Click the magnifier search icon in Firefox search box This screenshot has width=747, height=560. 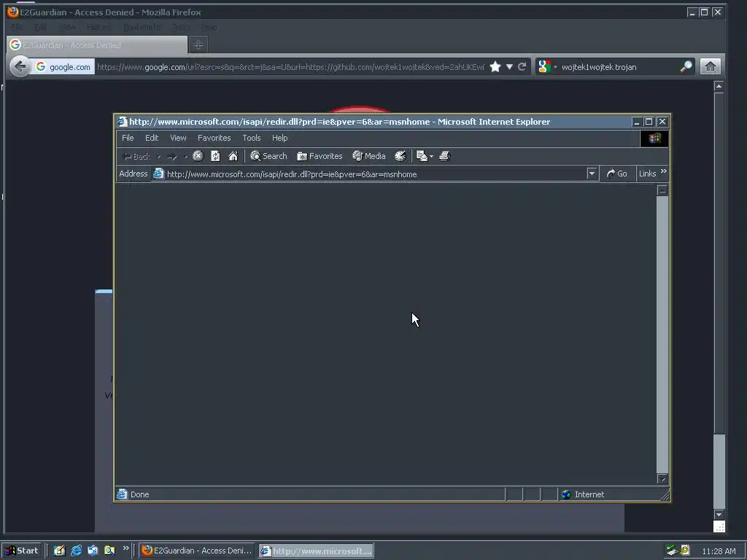pyautogui.click(x=686, y=66)
